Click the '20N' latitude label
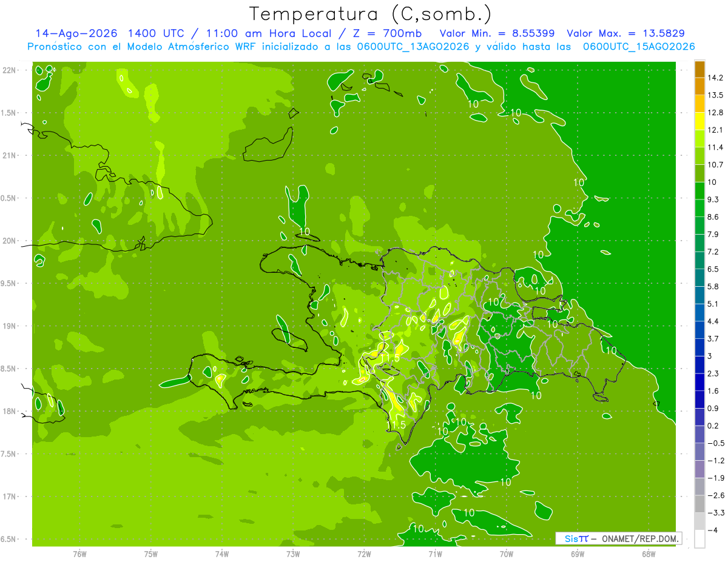Screen dimensions: 728x562 [x=10, y=241]
